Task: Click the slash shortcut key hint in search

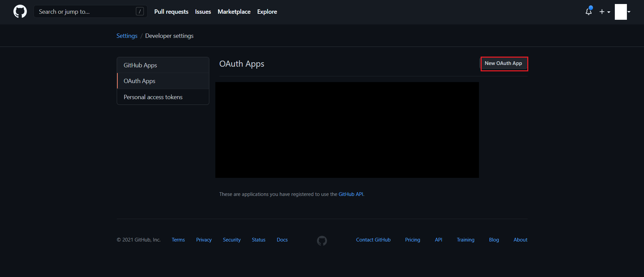Action: (x=140, y=11)
